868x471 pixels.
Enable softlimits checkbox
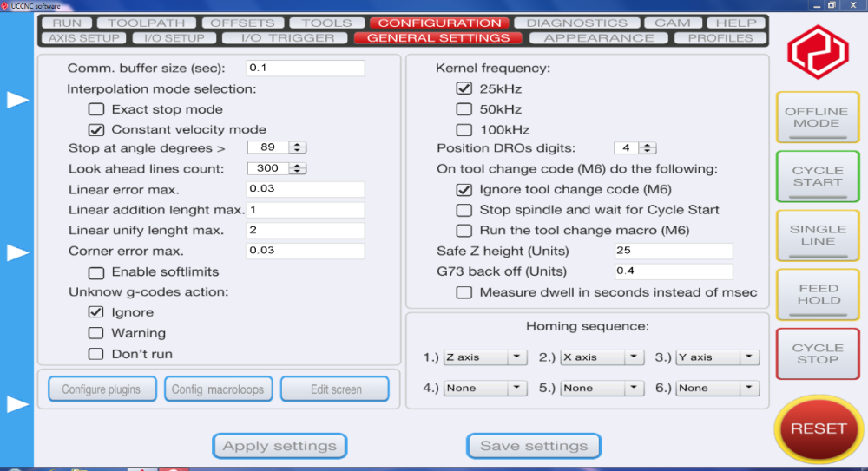tap(96, 272)
